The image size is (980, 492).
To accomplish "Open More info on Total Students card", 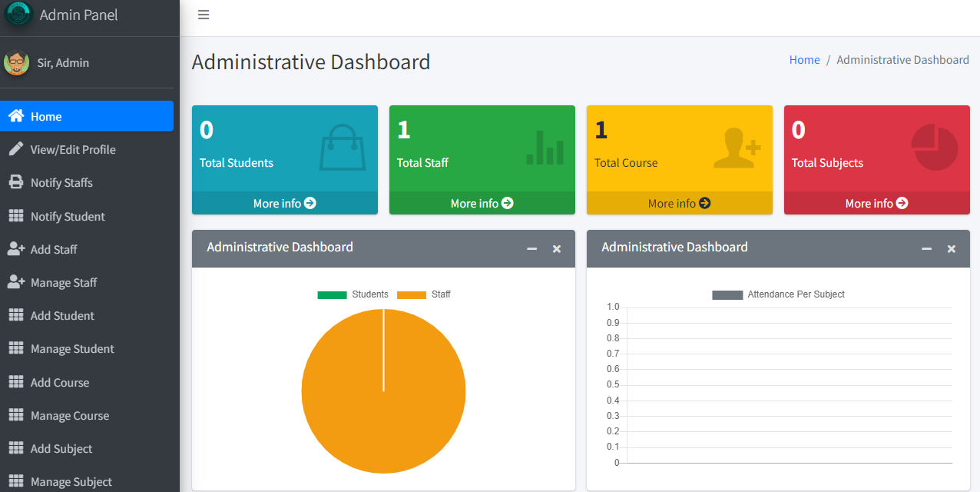I will tap(284, 203).
